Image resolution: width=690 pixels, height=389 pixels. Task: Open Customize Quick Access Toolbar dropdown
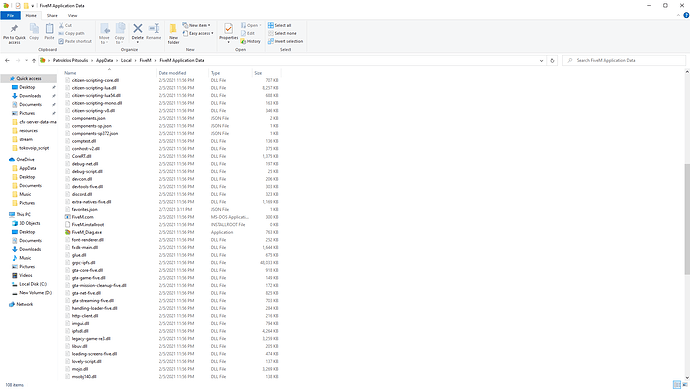33,6
